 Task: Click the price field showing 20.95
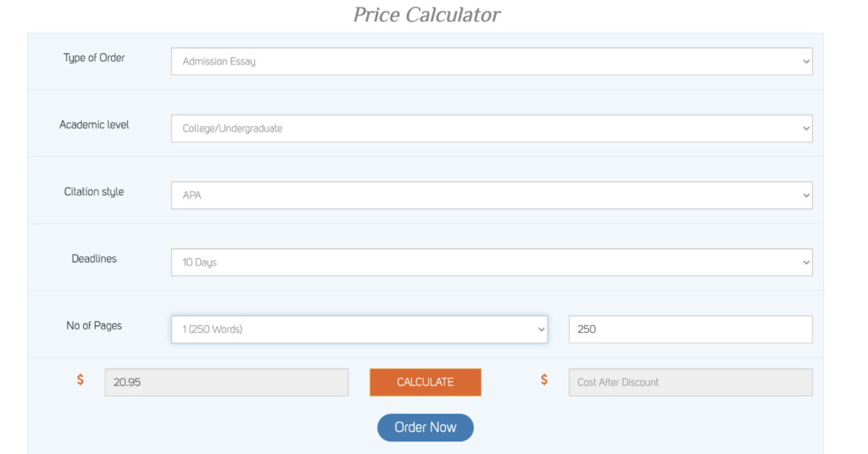click(226, 382)
